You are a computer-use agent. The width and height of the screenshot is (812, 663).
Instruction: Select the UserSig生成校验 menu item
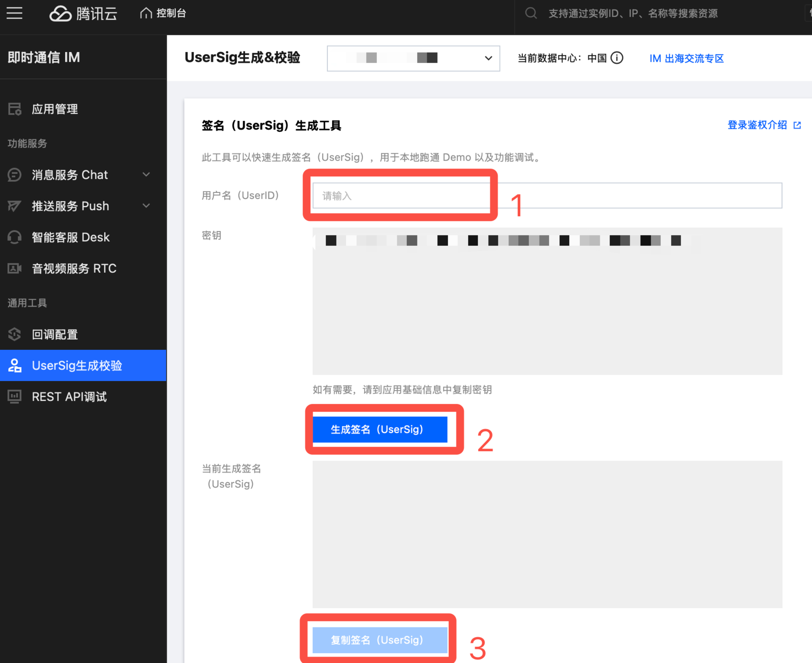76,366
